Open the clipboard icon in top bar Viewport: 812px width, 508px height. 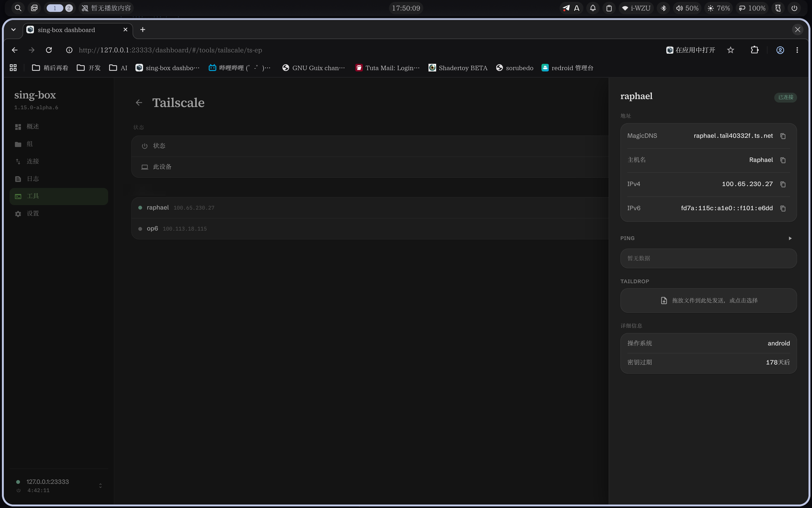click(x=609, y=8)
